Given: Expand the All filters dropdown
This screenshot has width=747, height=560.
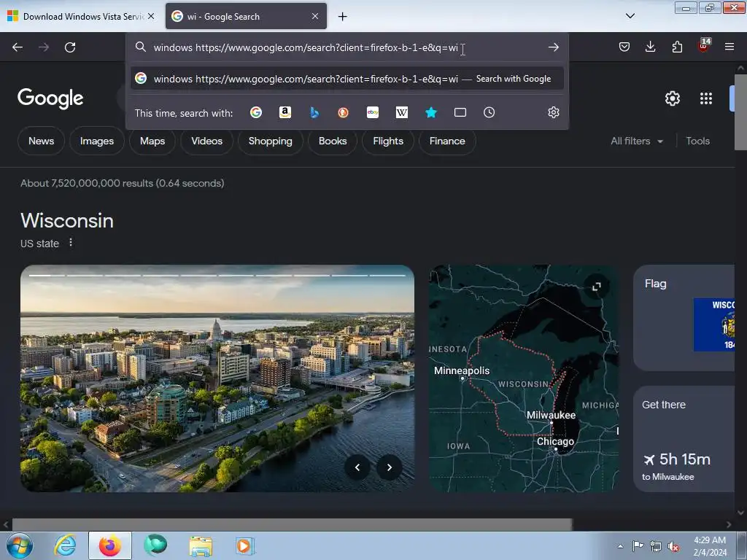Looking at the screenshot, I should tap(637, 141).
